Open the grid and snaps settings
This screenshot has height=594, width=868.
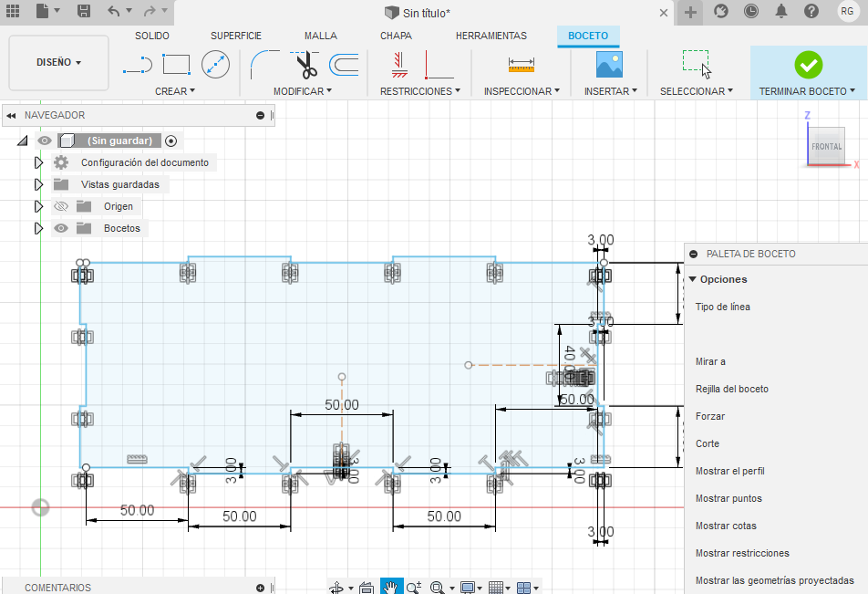[500, 588]
